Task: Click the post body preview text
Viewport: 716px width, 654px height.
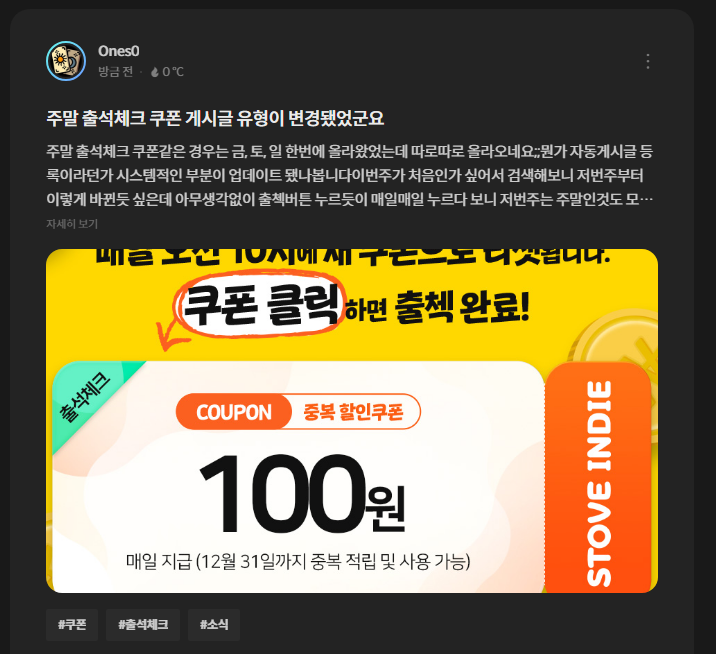Action: click(350, 175)
